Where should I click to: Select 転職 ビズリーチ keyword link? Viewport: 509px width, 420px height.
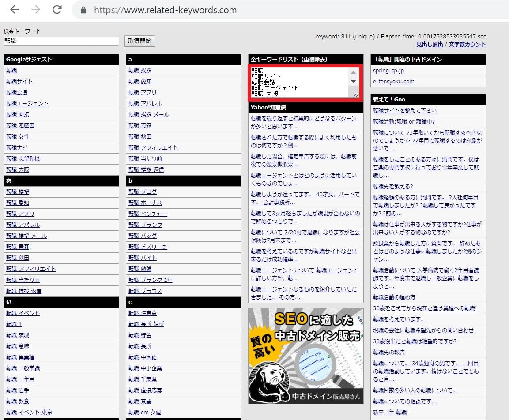148,247
